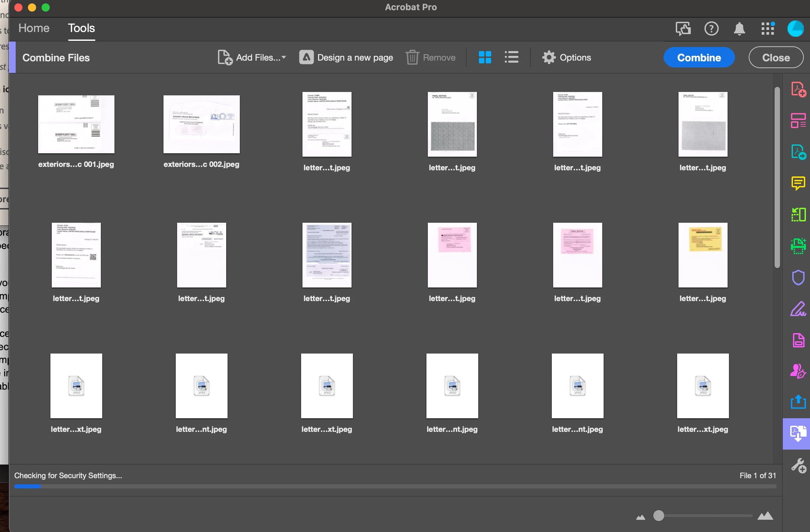
Task: Switch to list view
Action: click(511, 57)
